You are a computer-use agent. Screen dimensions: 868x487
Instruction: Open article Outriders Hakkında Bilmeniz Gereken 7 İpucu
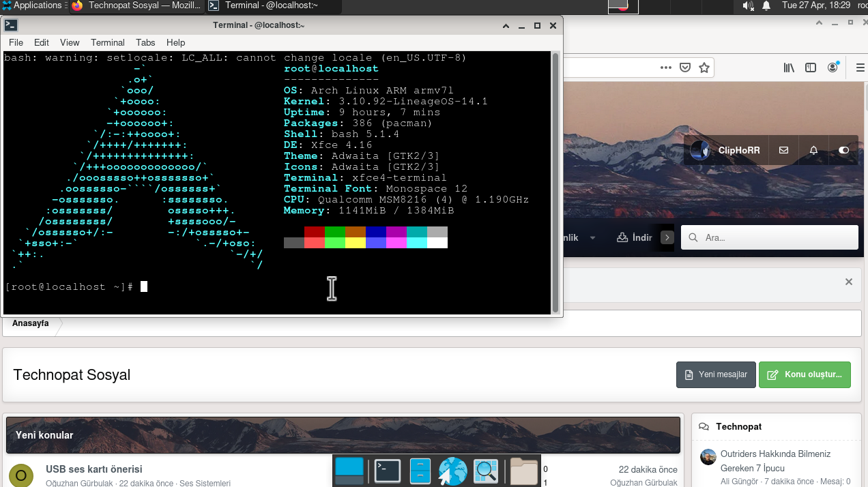775,461
